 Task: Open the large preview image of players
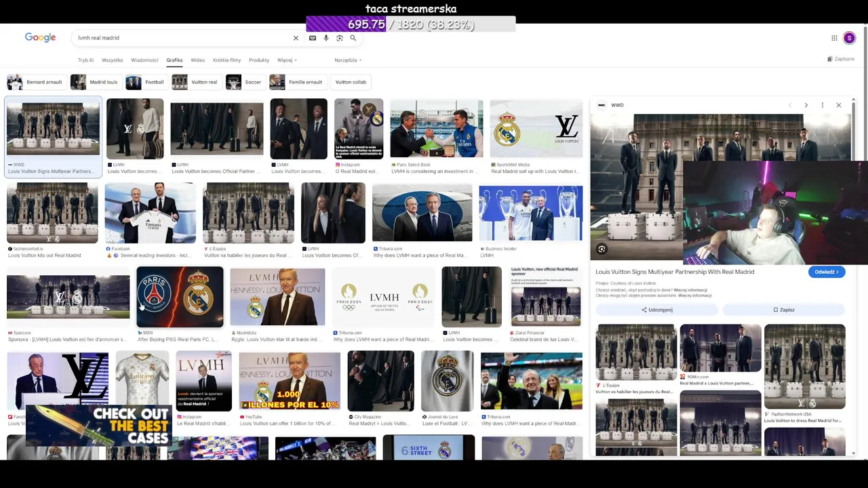click(720, 186)
